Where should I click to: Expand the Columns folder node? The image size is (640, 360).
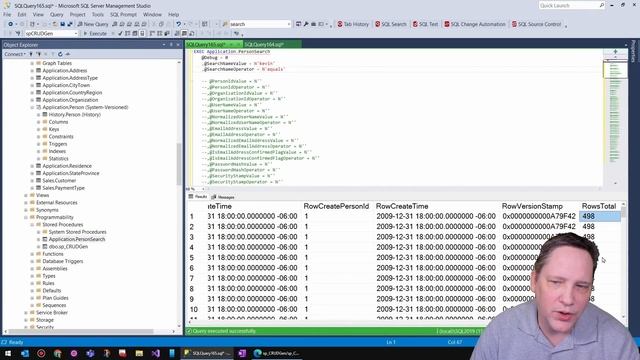coord(39,122)
